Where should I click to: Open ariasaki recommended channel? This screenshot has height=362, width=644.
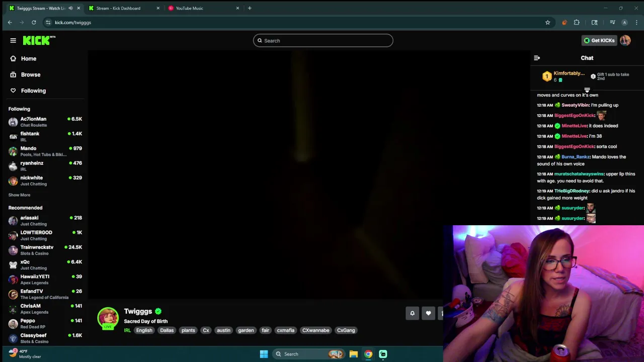click(45, 221)
